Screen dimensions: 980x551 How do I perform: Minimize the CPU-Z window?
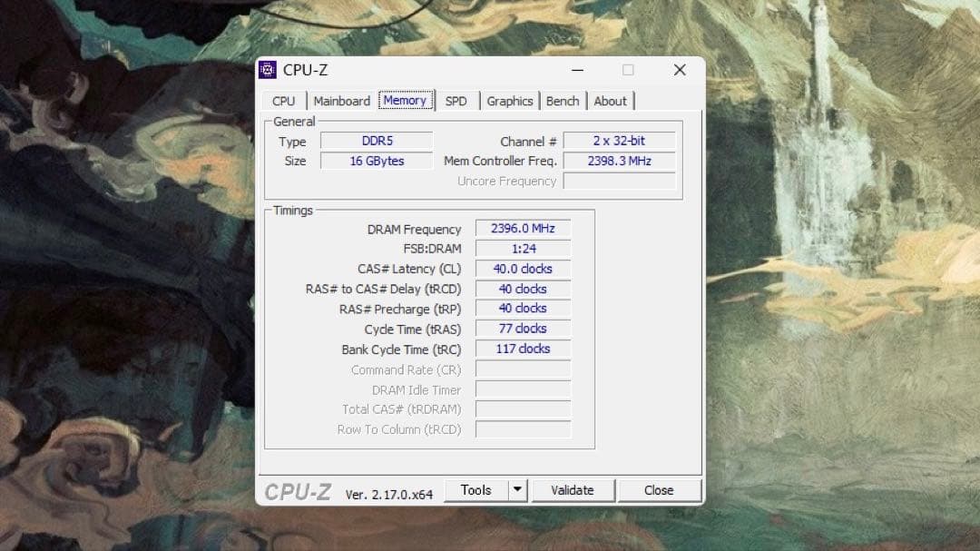tap(577, 70)
